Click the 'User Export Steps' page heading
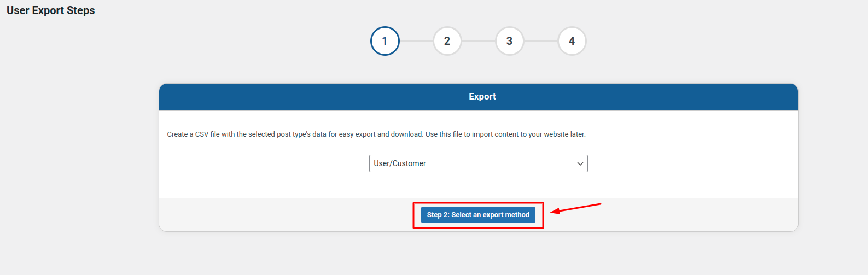The image size is (868, 275). tap(51, 10)
